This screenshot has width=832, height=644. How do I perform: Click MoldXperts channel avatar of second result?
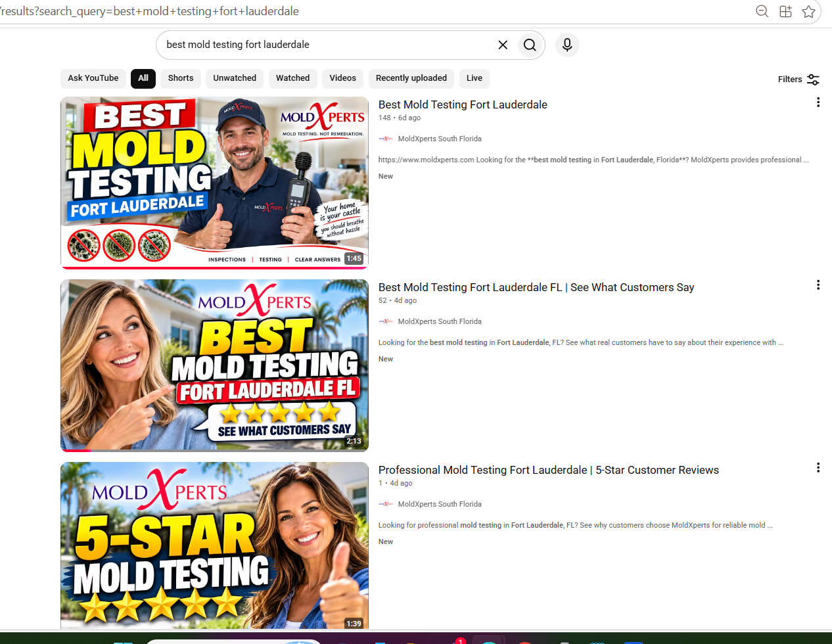click(386, 321)
